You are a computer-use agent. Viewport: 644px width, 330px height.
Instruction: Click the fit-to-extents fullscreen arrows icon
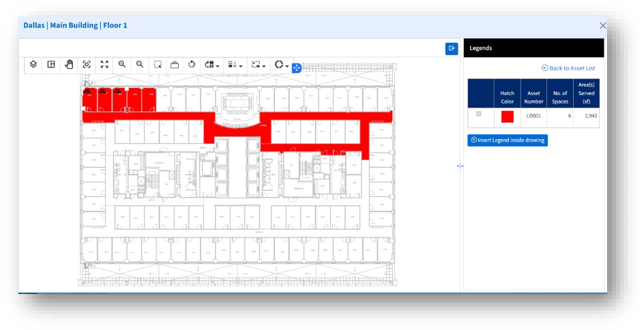[x=104, y=65]
